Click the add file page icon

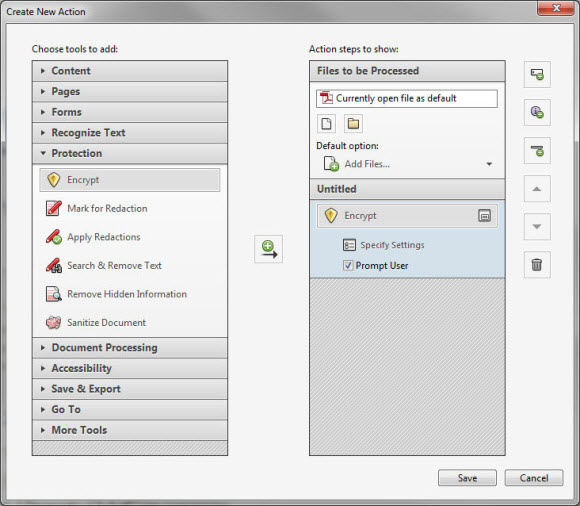pos(326,124)
